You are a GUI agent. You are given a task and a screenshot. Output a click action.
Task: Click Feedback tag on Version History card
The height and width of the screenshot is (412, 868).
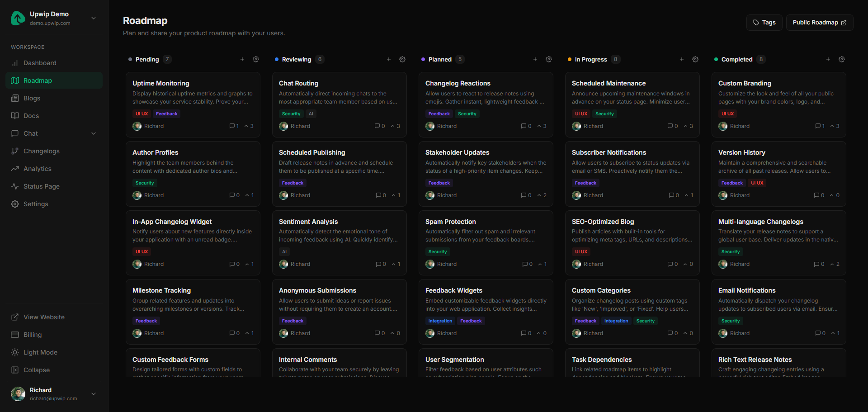pos(732,183)
